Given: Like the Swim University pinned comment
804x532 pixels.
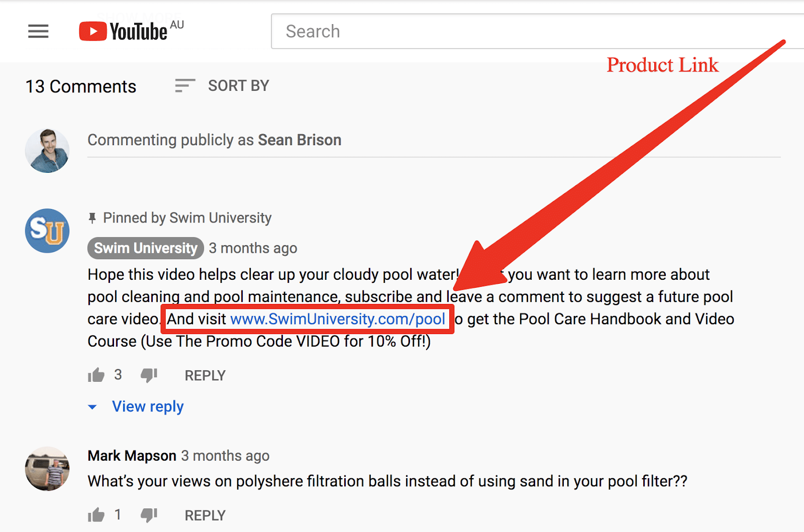Looking at the screenshot, I should pos(96,375).
